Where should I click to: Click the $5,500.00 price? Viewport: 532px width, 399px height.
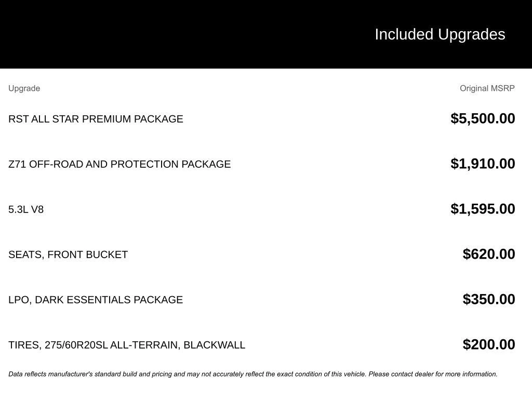483,118
